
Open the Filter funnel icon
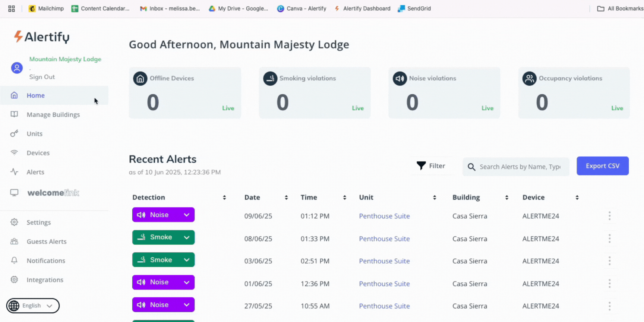(x=421, y=166)
